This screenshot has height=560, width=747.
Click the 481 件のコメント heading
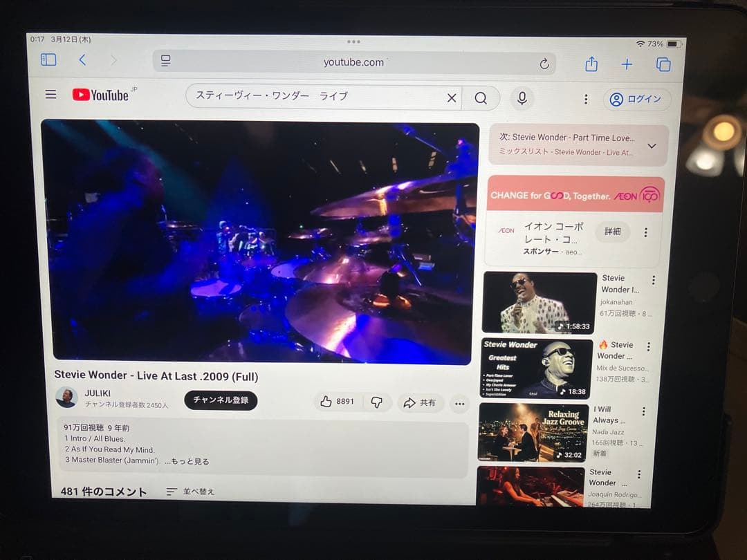pos(103,492)
